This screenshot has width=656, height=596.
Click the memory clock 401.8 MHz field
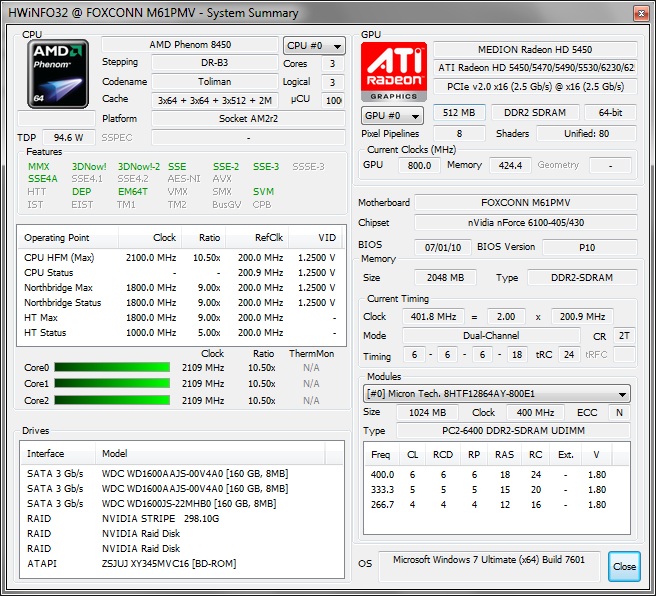(433, 317)
